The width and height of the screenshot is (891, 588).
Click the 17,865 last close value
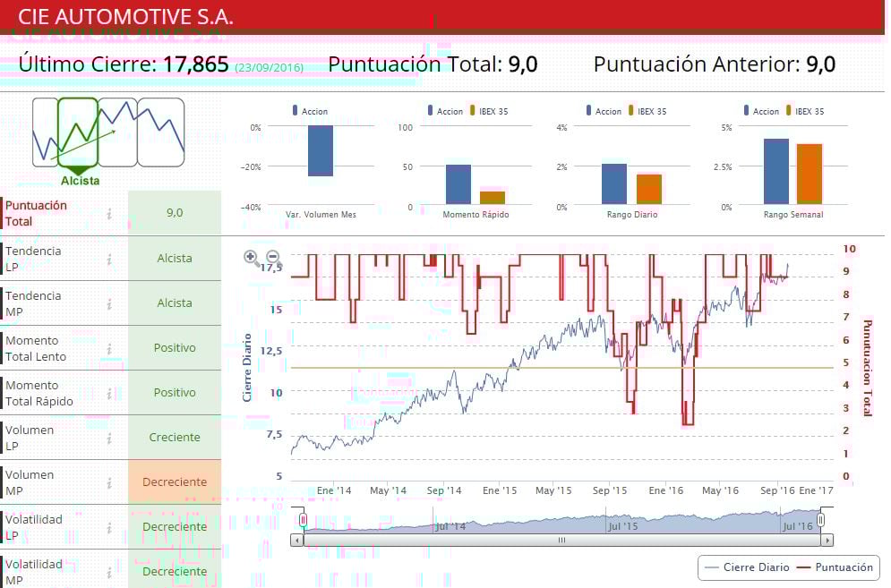(195, 64)
